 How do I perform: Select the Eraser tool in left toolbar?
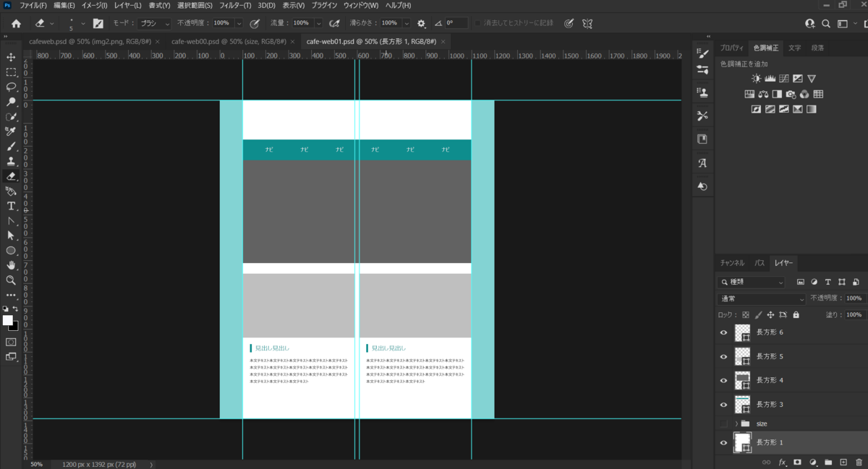click(x=11, y=176)
